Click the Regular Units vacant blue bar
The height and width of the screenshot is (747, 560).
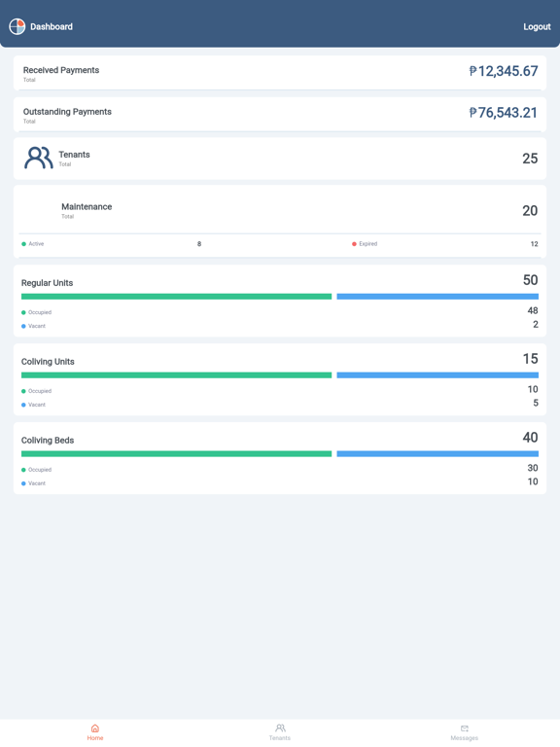click(x=437, y=297)
